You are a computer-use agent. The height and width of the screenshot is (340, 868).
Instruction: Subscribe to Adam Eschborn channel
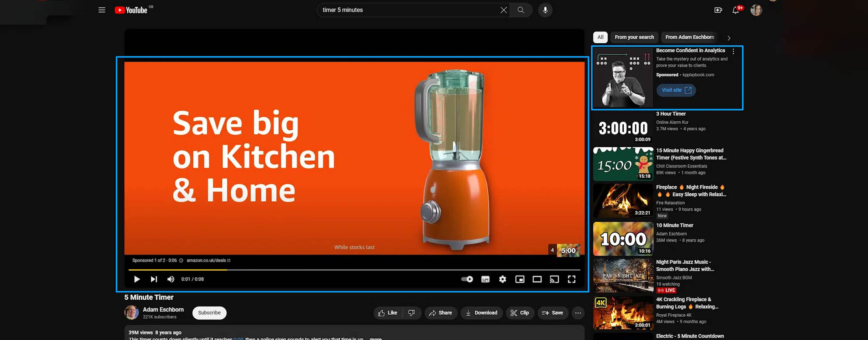209,313
